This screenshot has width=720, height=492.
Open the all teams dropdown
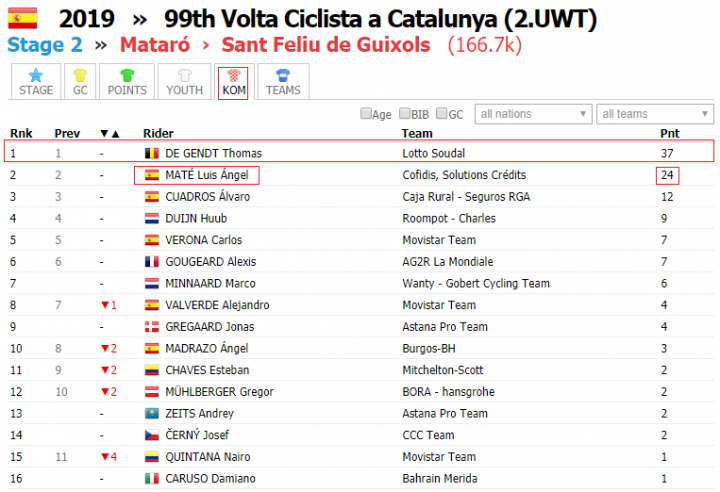click(x=655, y=113)
